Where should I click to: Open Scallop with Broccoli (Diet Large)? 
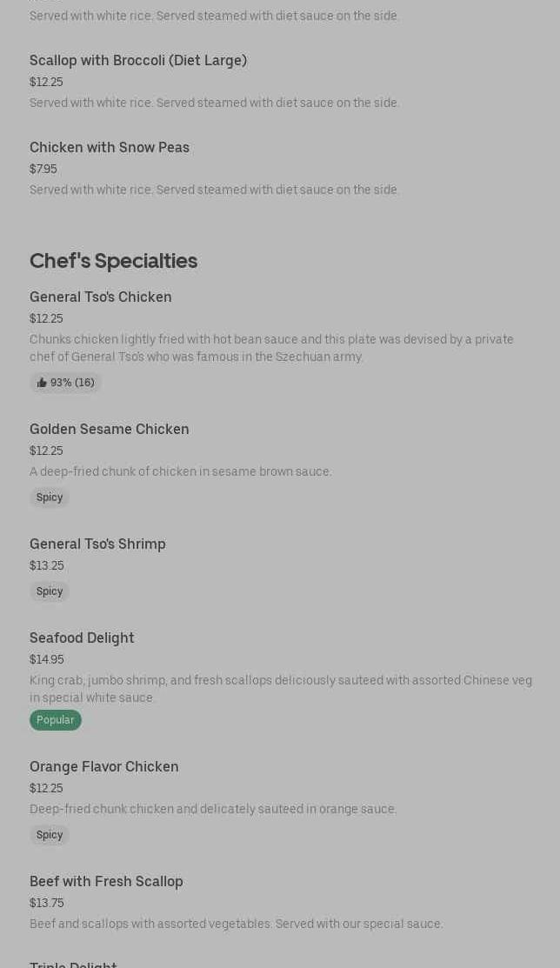[138, 61]
